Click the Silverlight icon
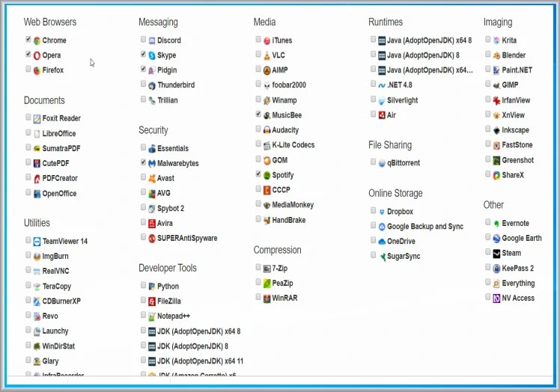The width and height of the screenshot is (560, 392). pos(382,101)
